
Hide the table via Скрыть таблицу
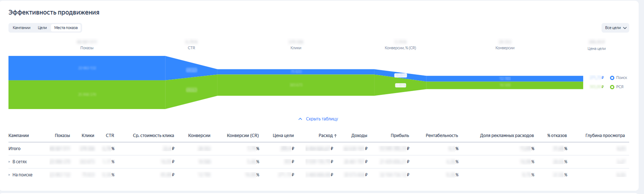pyautogui.click(x=322, y=119)
